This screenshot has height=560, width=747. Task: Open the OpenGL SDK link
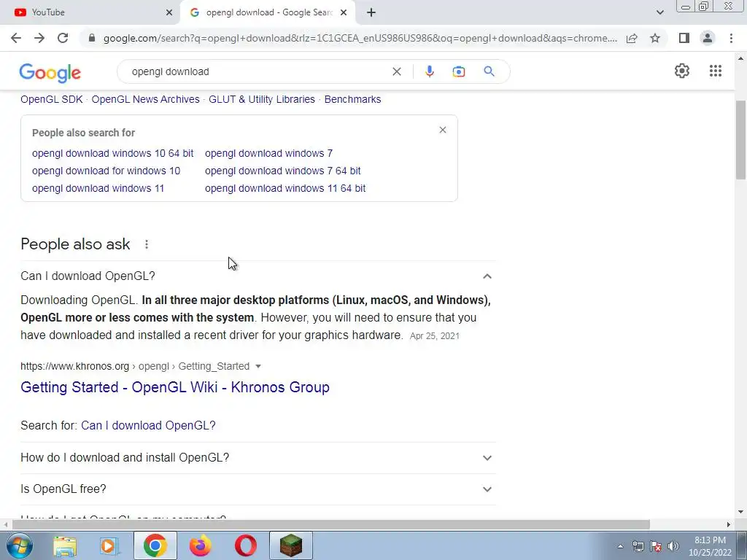pyautogui.click(x=52, y=99)
